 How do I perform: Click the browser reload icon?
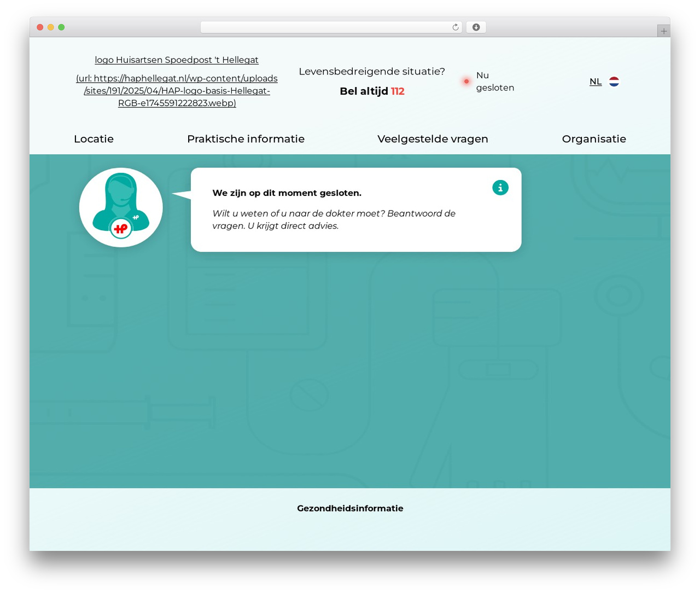coord(455,27)
